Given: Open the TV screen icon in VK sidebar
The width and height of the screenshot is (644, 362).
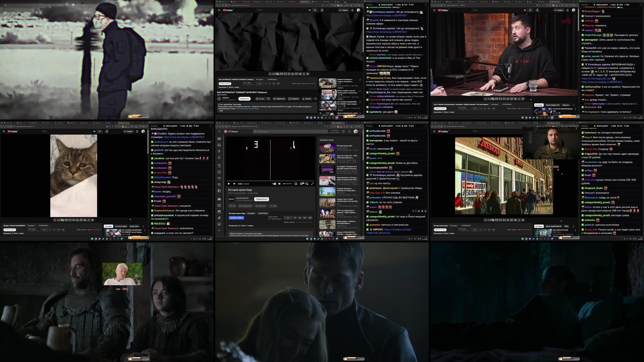Looking at the screenshot, I should 219,224.
